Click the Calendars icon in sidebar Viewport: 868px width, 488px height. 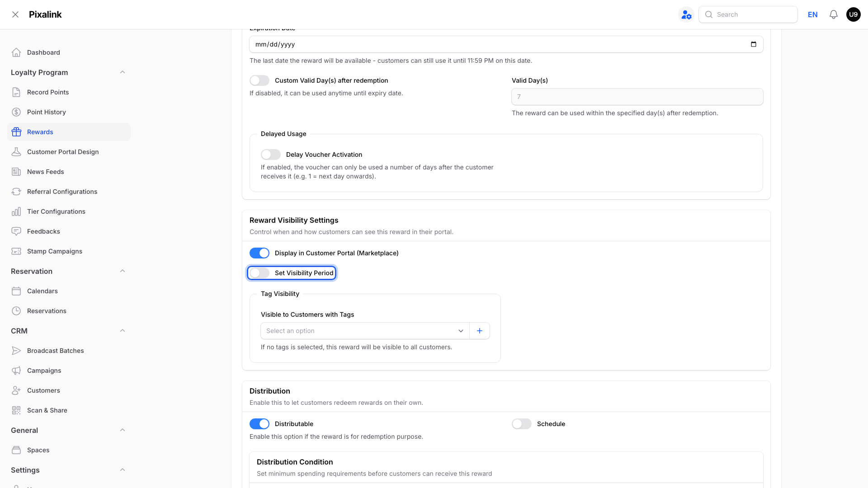[x=16, y=291]
